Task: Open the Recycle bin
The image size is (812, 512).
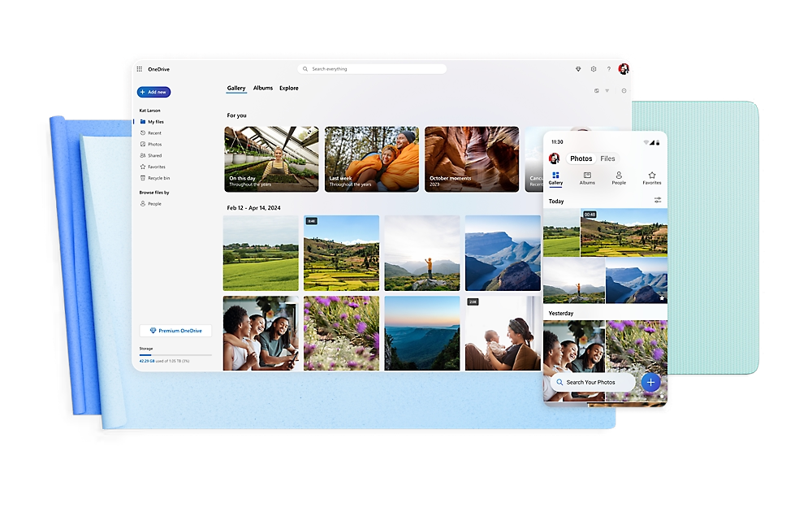Action: [x=157, y=178]
